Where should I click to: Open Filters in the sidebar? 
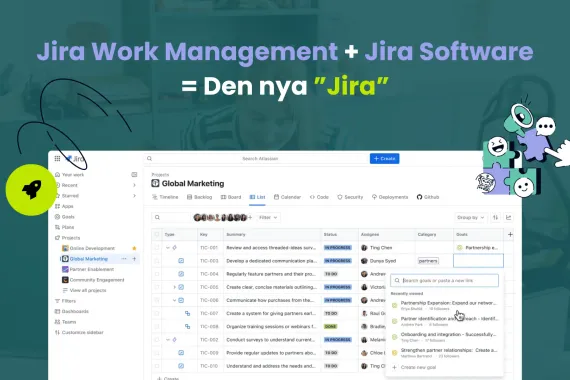point(65,301)
